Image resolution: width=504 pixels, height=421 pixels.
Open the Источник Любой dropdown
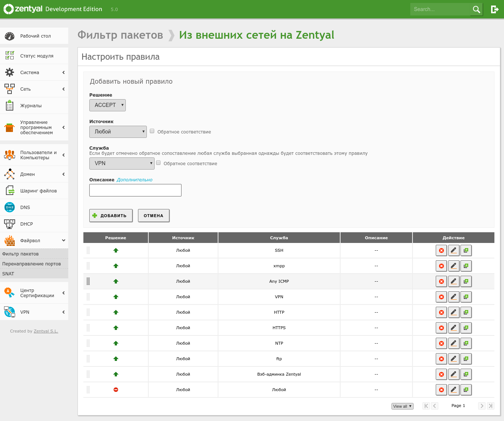click(118, 132)
